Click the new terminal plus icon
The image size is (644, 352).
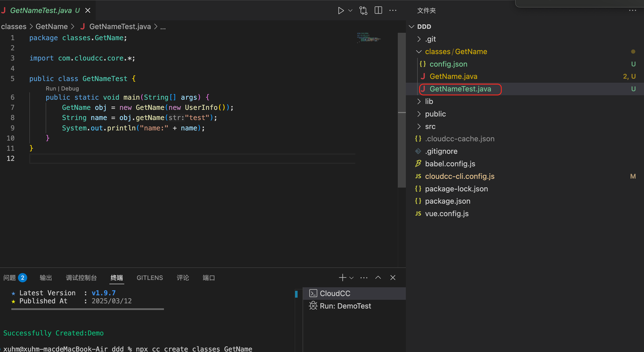[342, 277]
